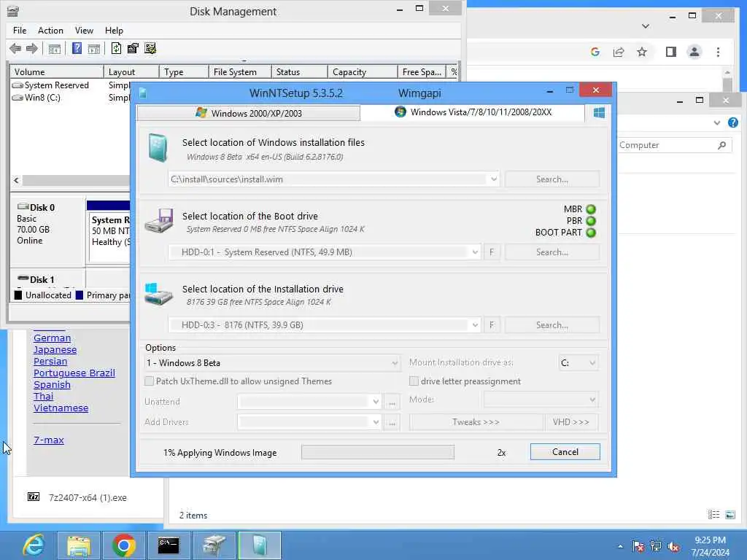The width and height of the screenshot is (747, 560).
Task: Select Windows Vista/7/8/10/11/2008/20XX tab
Action: [473, 112]
